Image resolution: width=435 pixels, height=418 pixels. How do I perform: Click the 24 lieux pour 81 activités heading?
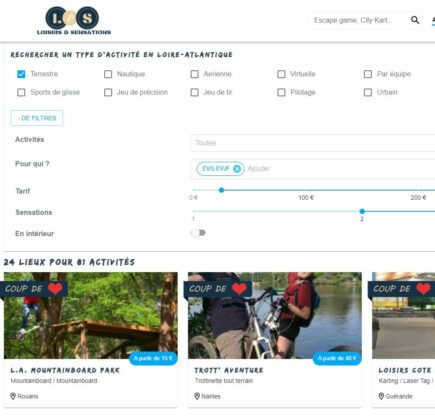(69, 262)
